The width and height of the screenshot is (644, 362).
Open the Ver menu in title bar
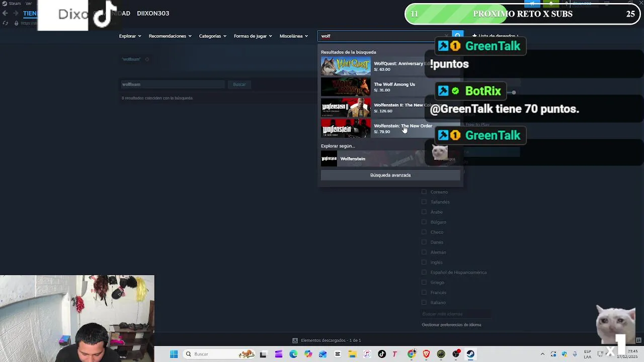(29, 4)
